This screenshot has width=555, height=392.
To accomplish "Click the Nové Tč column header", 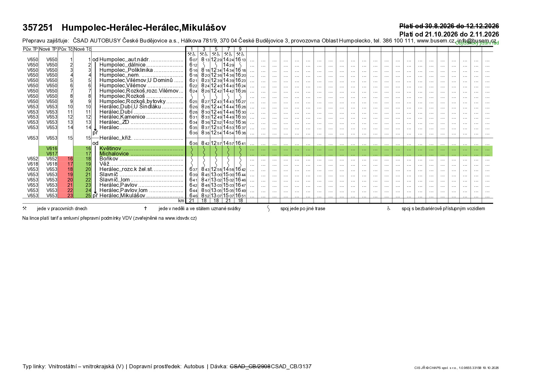I will pyautogui.click(x=82, y=49).
